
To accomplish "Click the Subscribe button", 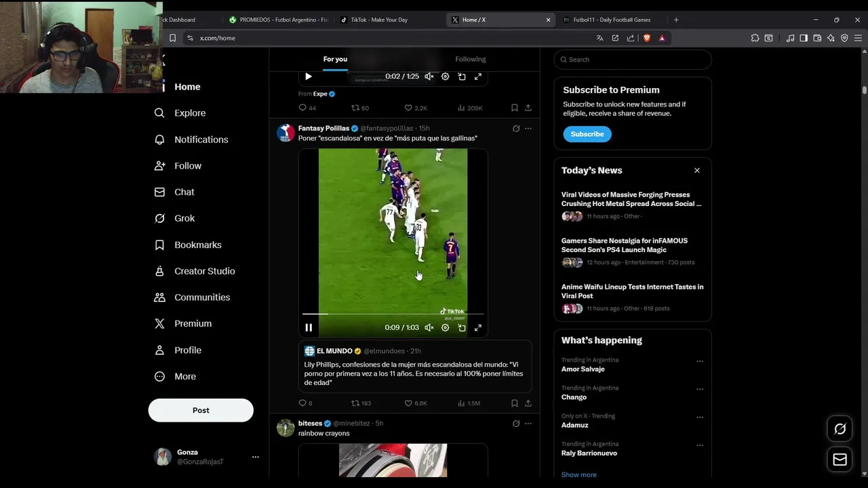I will click(587, 134).
